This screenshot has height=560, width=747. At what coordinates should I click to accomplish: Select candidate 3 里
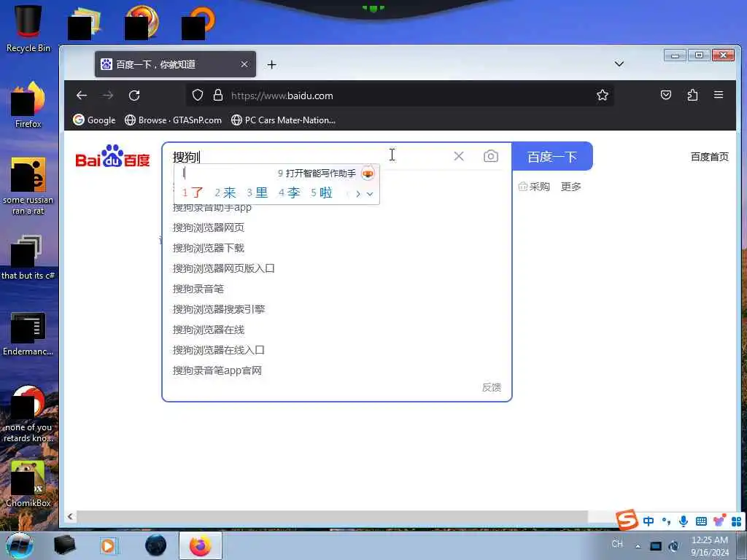(x=258, y=192)
